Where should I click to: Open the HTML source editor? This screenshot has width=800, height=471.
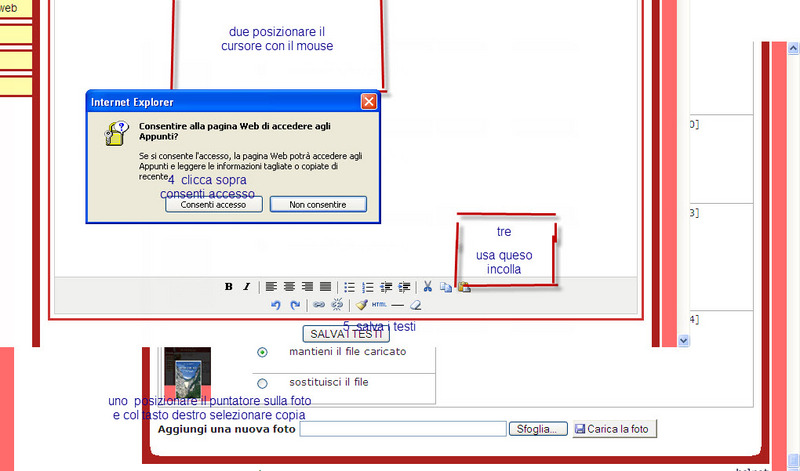pyautogui.click(x=379, y=305)
